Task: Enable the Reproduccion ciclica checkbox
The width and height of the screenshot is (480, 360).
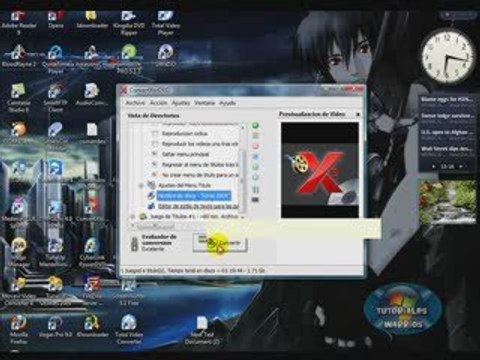Action: click(155, 133)
